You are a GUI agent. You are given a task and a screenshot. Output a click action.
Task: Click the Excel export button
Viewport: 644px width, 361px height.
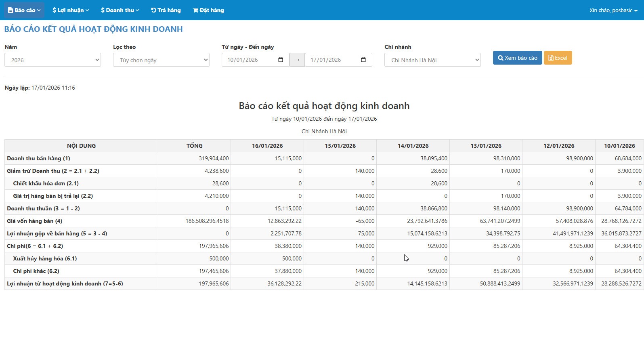tap(558, 58)
